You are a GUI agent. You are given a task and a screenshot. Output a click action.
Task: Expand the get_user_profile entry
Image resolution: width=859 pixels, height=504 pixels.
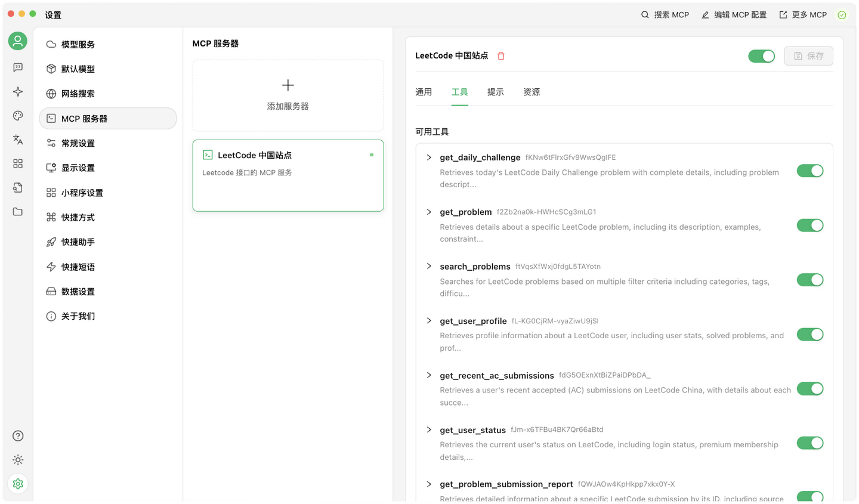429,321
